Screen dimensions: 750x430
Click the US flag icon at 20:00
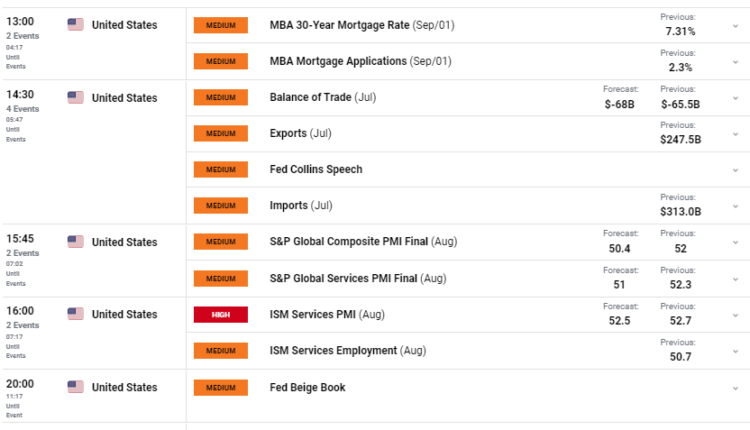coord(75,387)
